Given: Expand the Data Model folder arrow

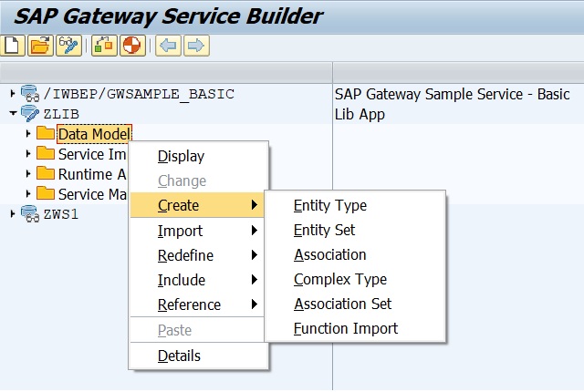Looking at the screenshot, I should point(28,134).
